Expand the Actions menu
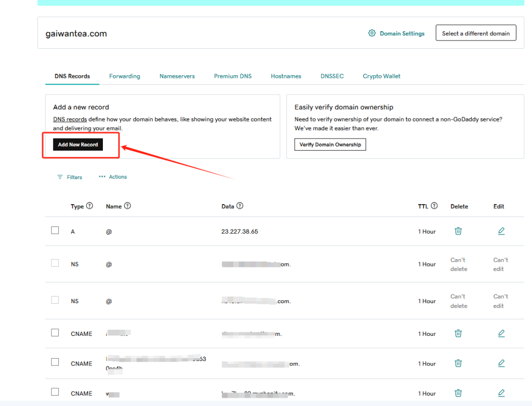Viewport: 532px width, 406px height. pos(113,177)
